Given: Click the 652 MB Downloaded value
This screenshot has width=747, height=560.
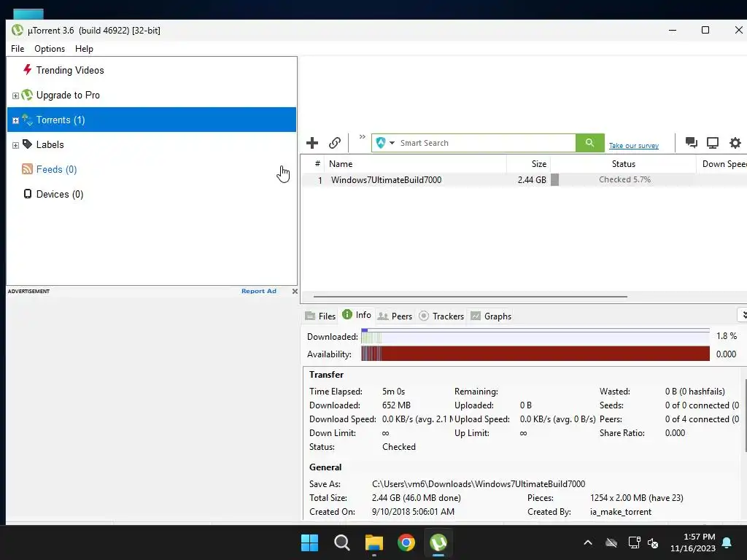Looking at the screenshot, I should click(396, 405).
